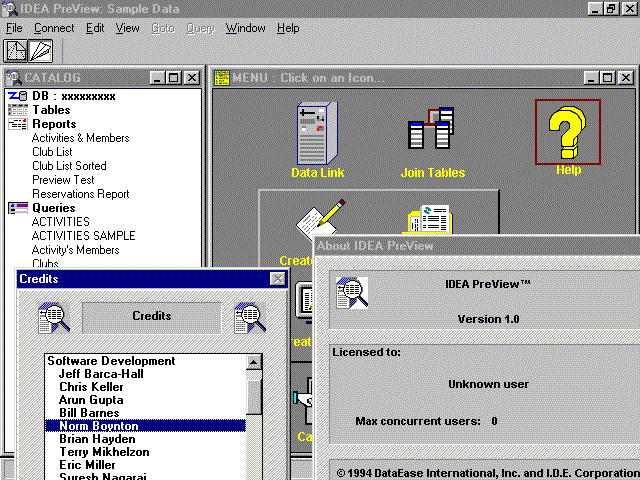This screenshot has width=640, height=480.
Task: Select the Queries heading in Catalog
Action: pos(53,208)
